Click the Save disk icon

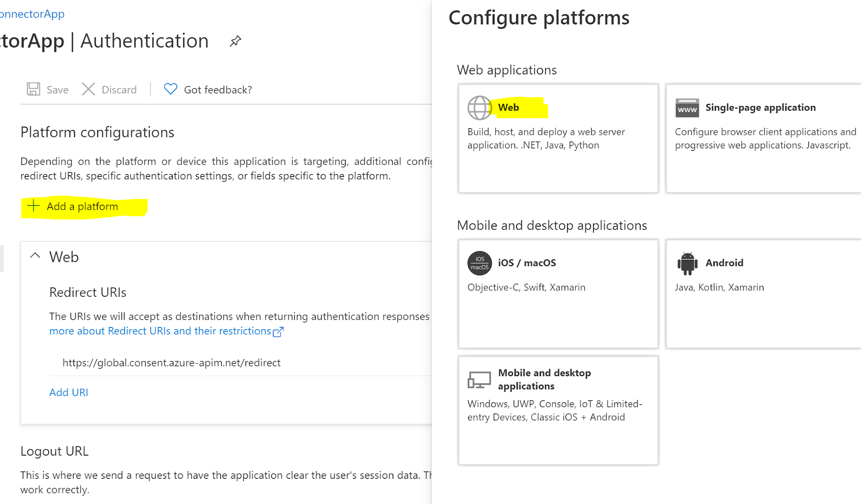(33, 89)
